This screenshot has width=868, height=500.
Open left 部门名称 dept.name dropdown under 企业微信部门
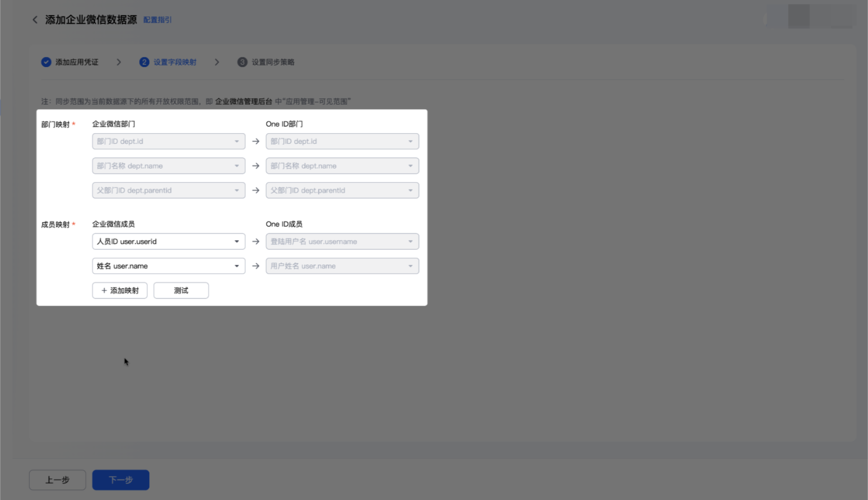168,166
